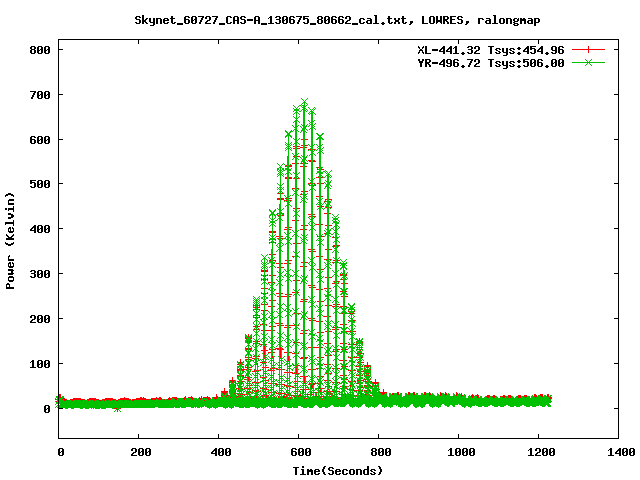The height and width of the screenshot is (480, 640).
Task: Click the green cross legend line sample
Action: pyautogui.click(x=588, y=63)
